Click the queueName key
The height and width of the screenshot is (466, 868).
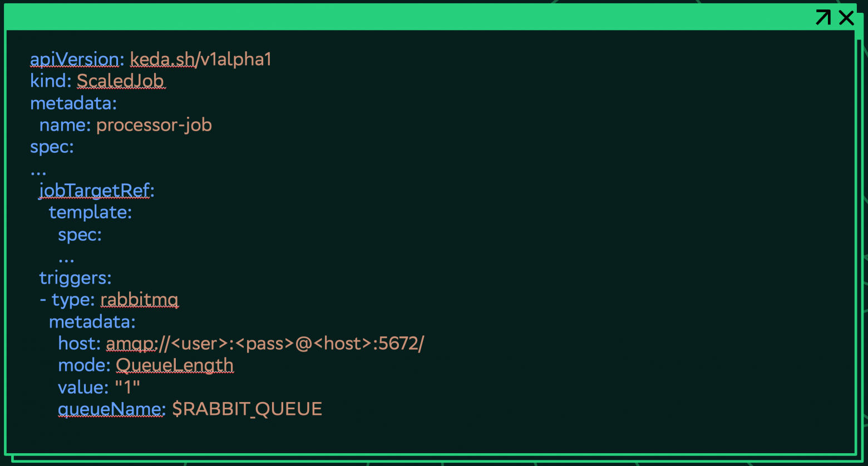[111, 409]
